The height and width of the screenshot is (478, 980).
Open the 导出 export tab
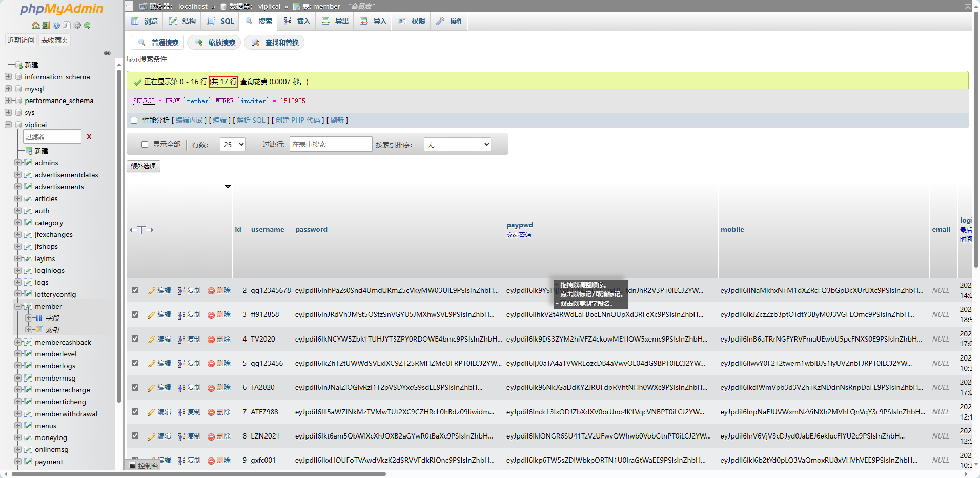[336, 21]
